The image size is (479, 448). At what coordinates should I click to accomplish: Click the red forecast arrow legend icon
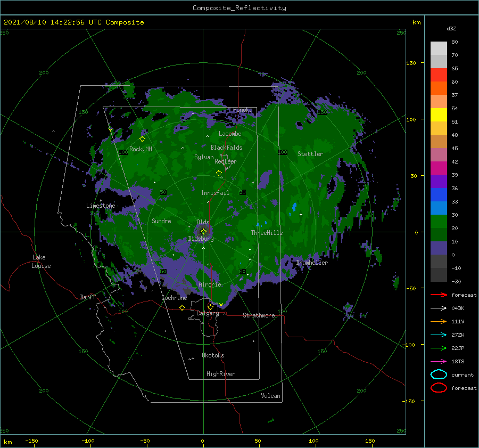coord(439,295)
